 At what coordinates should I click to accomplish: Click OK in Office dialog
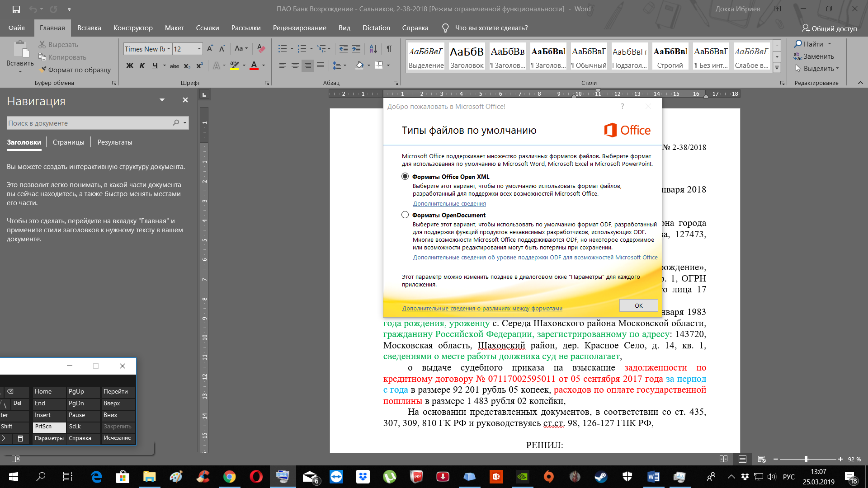click(638, 305)
